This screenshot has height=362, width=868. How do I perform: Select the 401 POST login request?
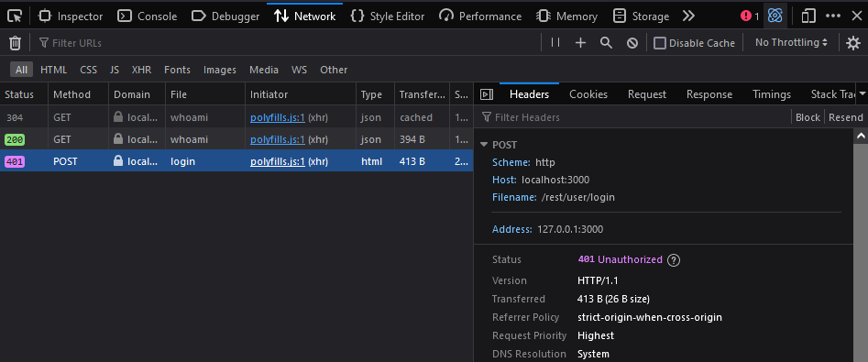coord(236,161)
